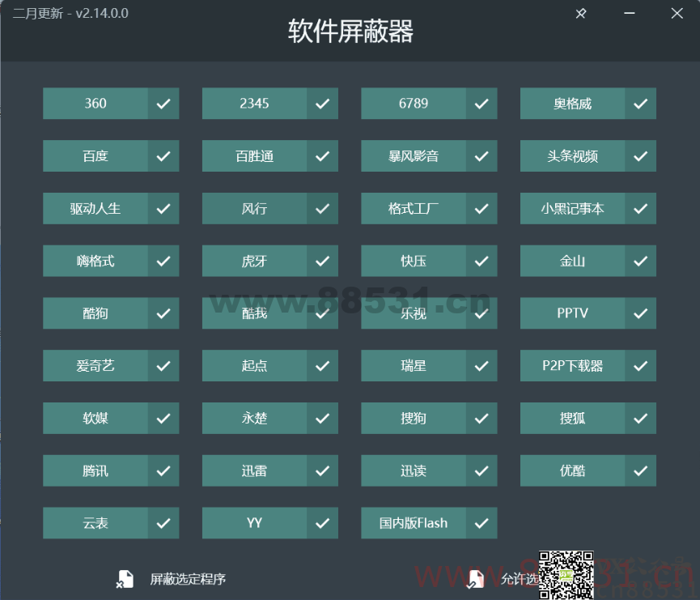The height and width of the screenshot is (600, 700).
Task: Click the QR code image
Action: (x=566, y=576)
